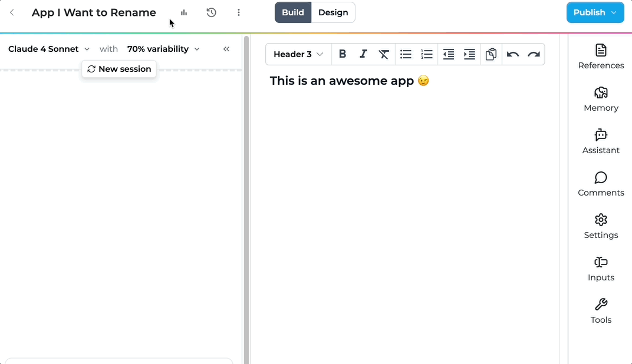Toggle italic formatting
Screen dimensions: 632x364
(363, 54)
